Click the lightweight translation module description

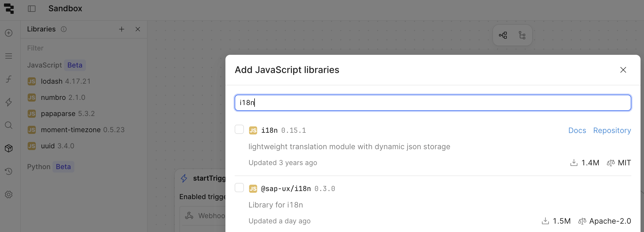[349, 147]
